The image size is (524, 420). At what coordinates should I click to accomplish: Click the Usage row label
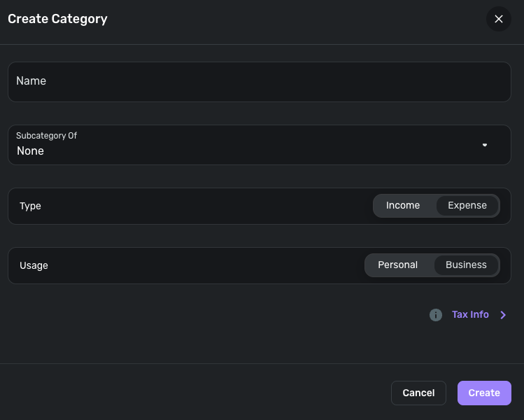point(34,266)
